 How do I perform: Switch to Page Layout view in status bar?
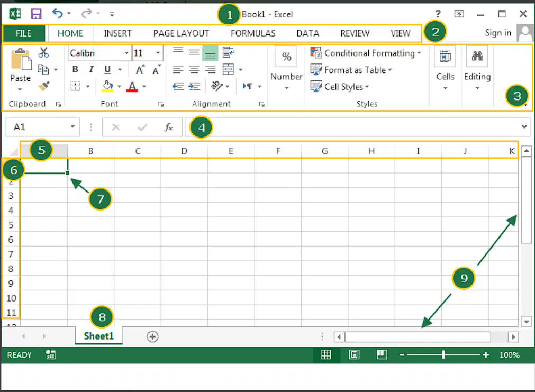click(x=354, y=355)
